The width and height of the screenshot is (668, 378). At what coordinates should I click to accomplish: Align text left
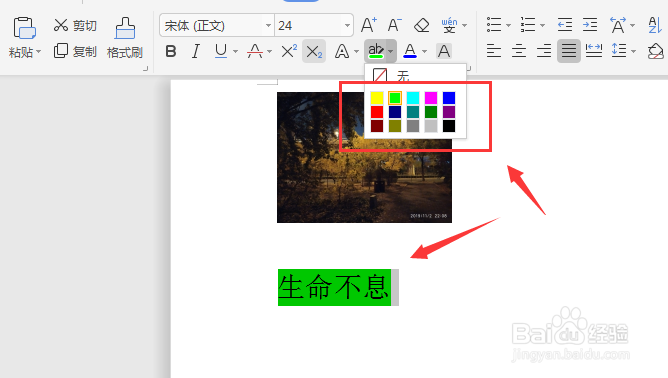[494, 51]
